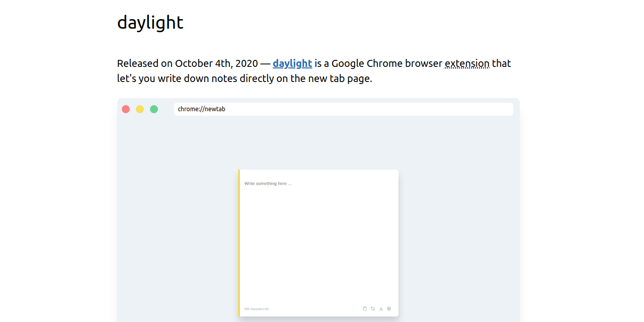This screenshot has width=644, height=322.
Task: Click the words "Released on" in the paragraph
Action: point(145,63)
